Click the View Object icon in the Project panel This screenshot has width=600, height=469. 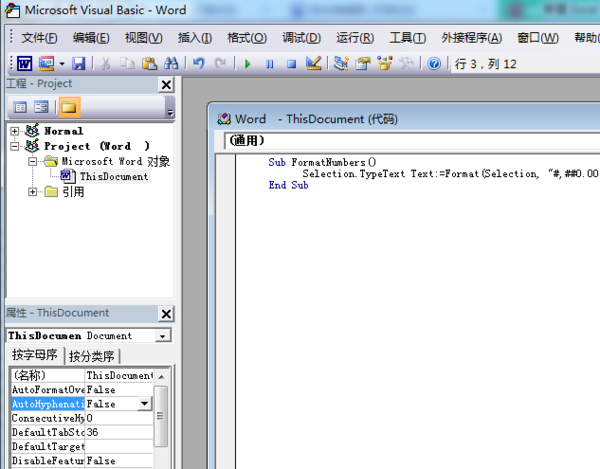pos(41,107)
